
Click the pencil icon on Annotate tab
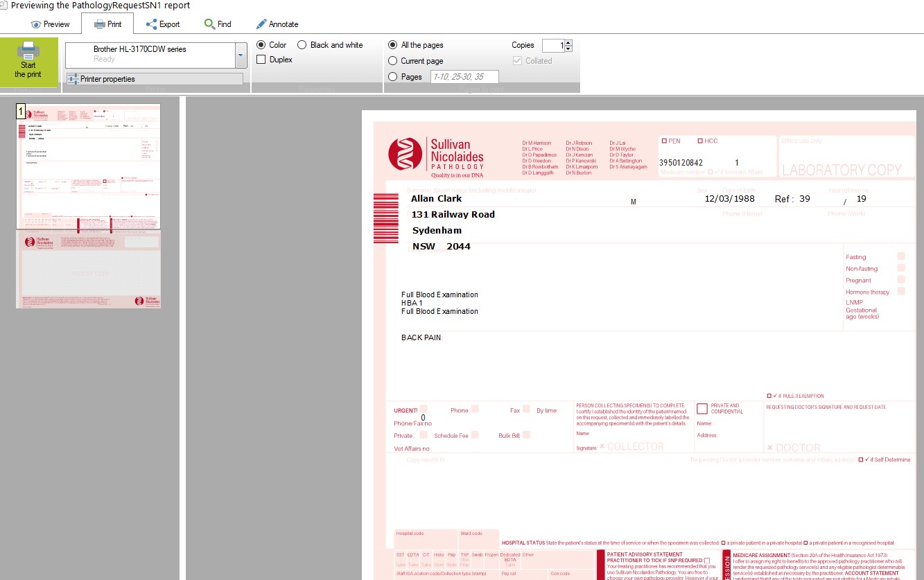click(261, 24)
